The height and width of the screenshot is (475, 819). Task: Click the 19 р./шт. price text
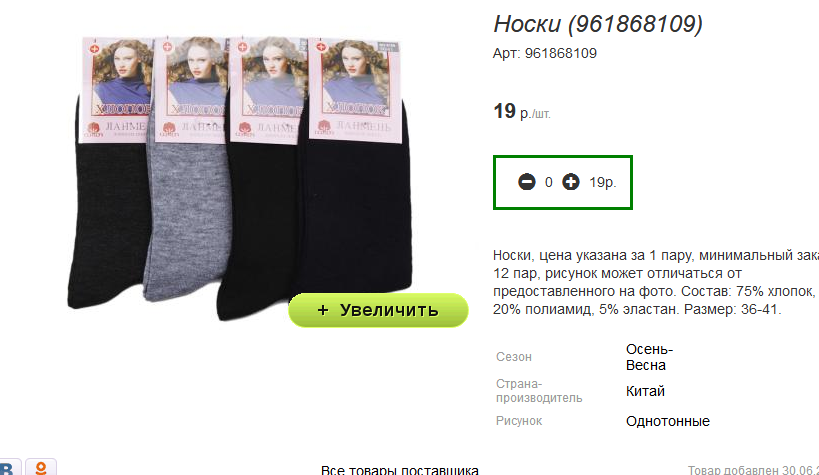tap(522, 111)
